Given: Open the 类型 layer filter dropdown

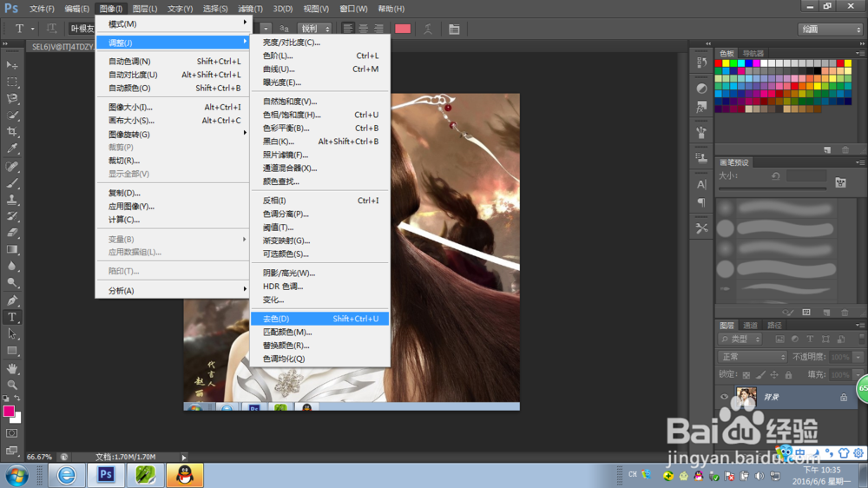Looking at the screenshot, I should click(x=740, y=339).
